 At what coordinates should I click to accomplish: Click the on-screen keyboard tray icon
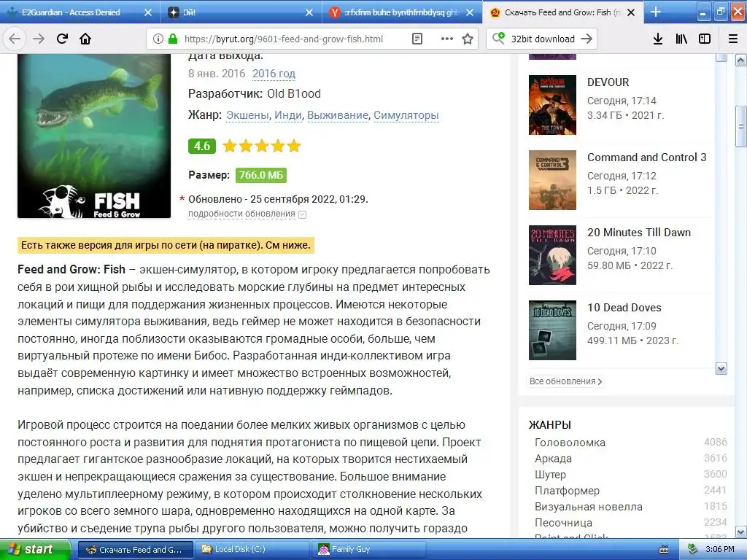(664, 550)
